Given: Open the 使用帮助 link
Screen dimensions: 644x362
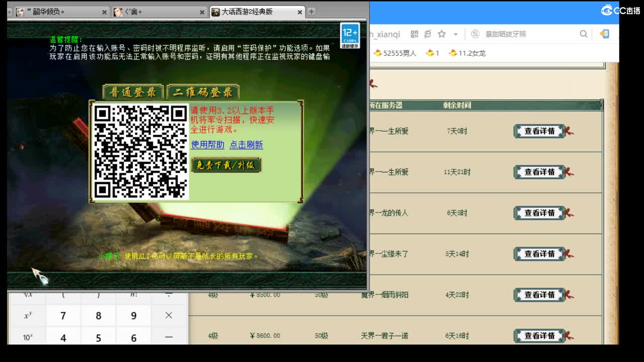Looking at the screenshot, I should point(208,145).
